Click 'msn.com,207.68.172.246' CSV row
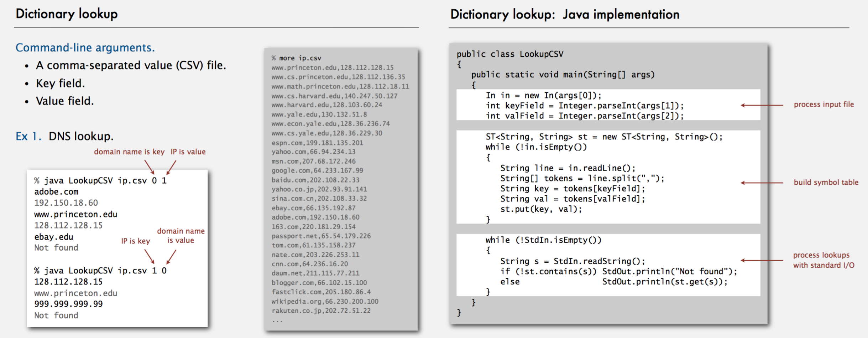 click(x=313, y=161)
